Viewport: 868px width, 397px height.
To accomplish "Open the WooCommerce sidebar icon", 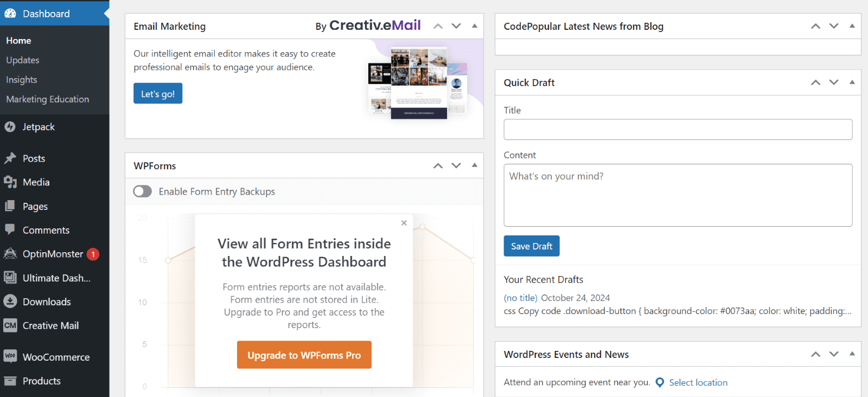I will pyautogui.click(x=10, y=356).
